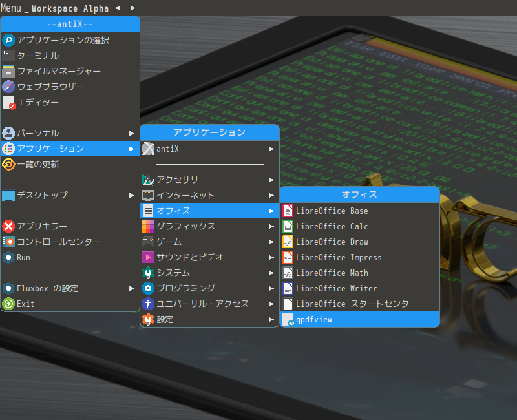
Task: Click the エディター editor icon
Action: (x=8, y=102)
